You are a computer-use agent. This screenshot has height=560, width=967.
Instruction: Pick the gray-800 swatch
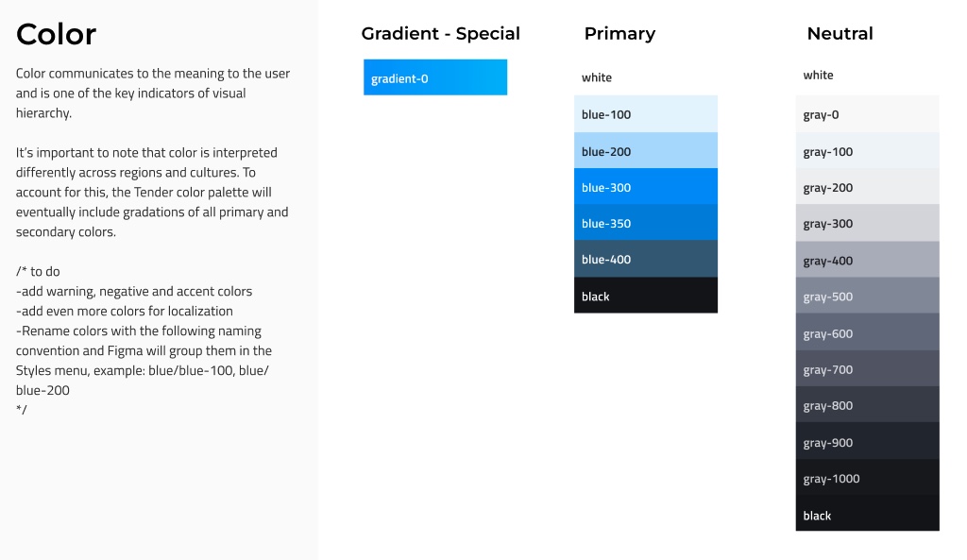[x=867, y=404]
